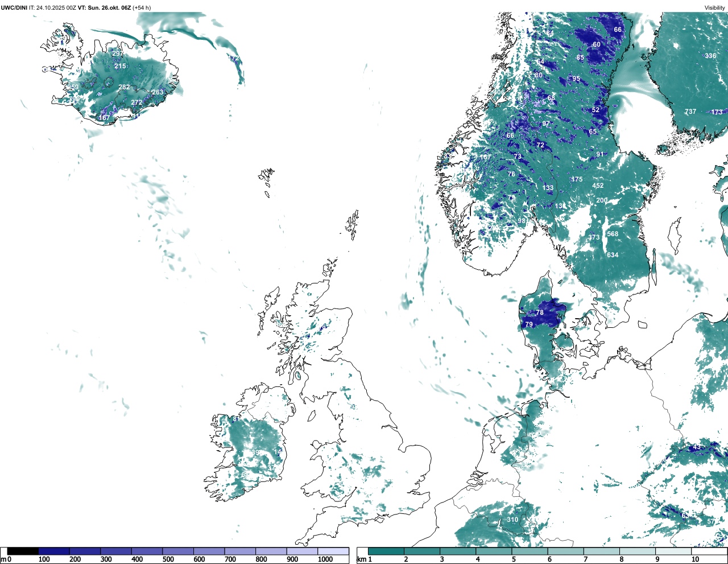Click the '52' visibility value near the Swedish coast

(595, 110)
